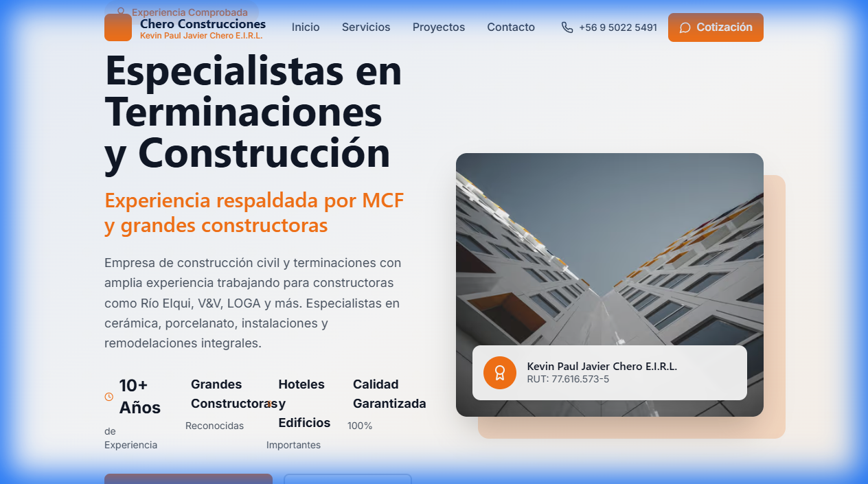The width and height of the screenshot is (868, 484).
Task: Click the orange Chero Construcciones logo icon
Action: coord(118,27)
